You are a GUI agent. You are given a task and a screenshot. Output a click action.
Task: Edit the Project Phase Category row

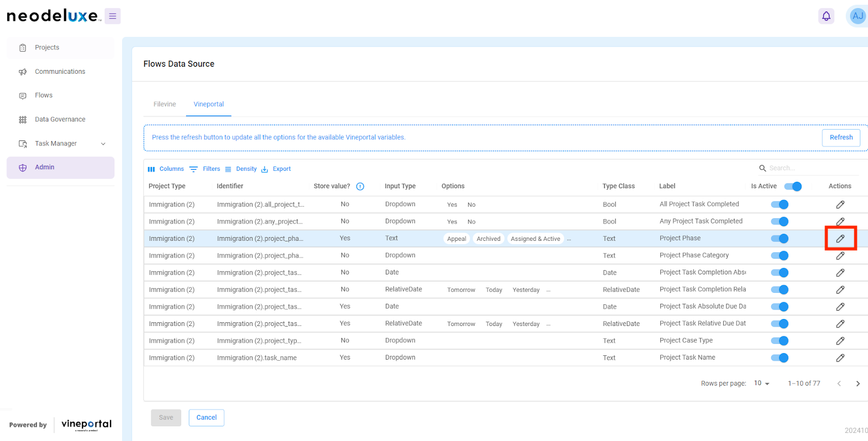[840, 255]
